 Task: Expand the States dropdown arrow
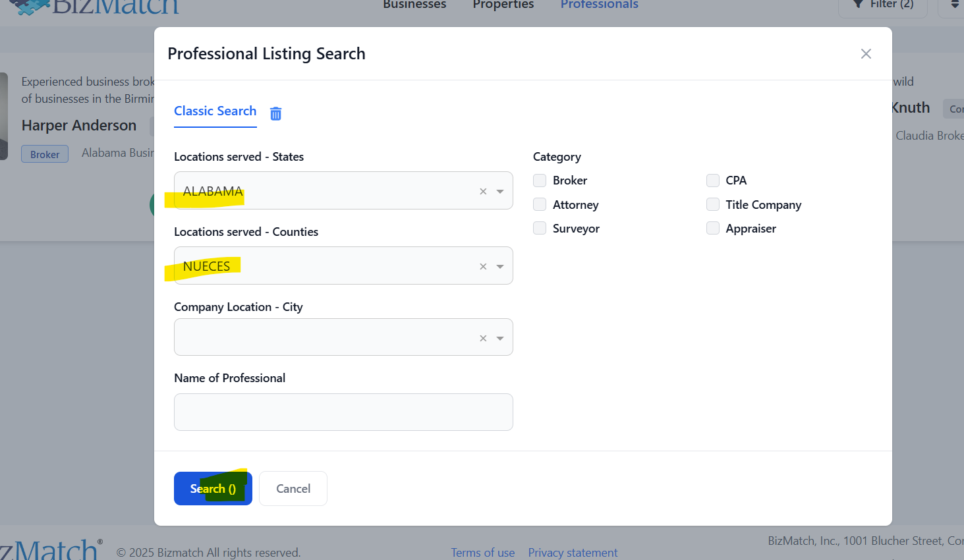(500, 191)
